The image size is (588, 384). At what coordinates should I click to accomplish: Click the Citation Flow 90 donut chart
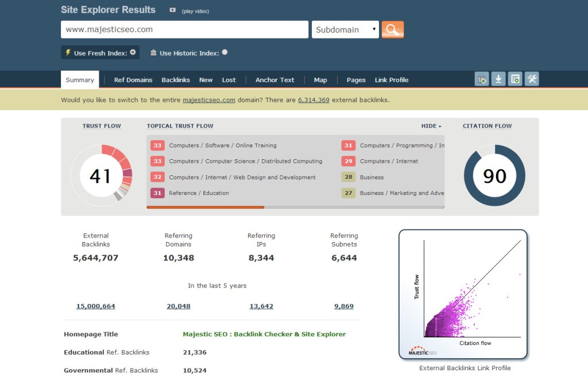pos(494,175)
